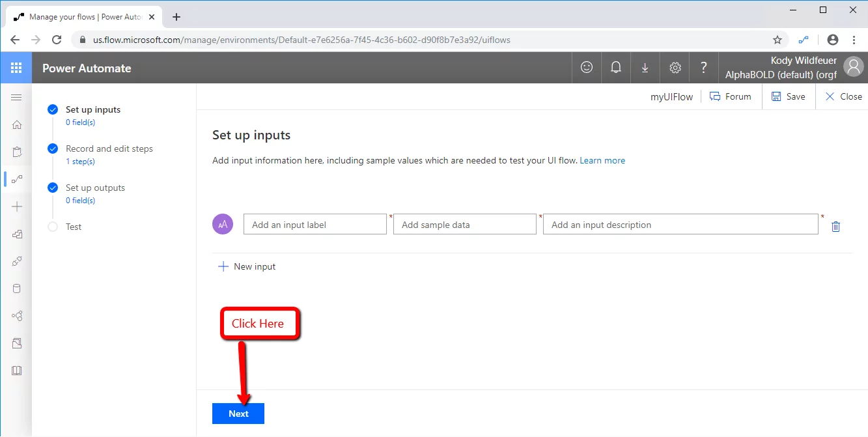Screen dimensions: 868x437
Task: Click the download arrow icon in header
Action: point(645,68)
